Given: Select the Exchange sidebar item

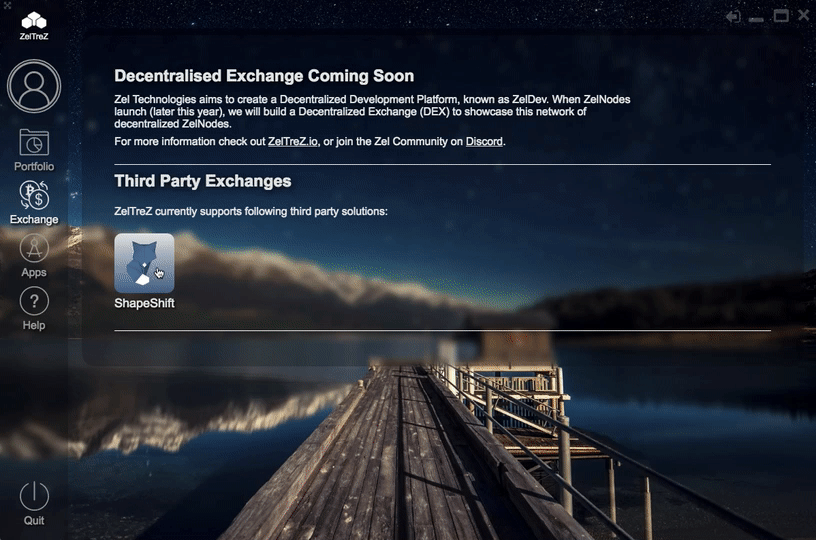Looking at the screenshot, I should tap(34, 202).
